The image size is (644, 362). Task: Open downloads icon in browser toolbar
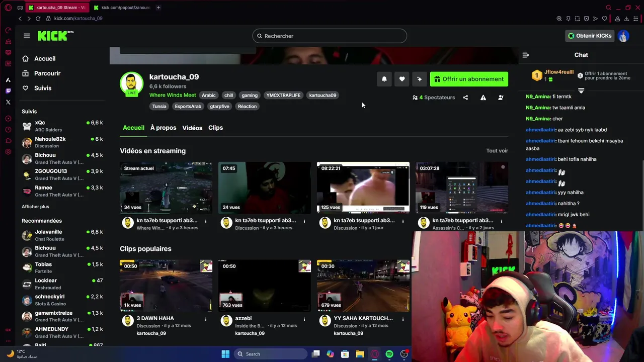(626, 19)
